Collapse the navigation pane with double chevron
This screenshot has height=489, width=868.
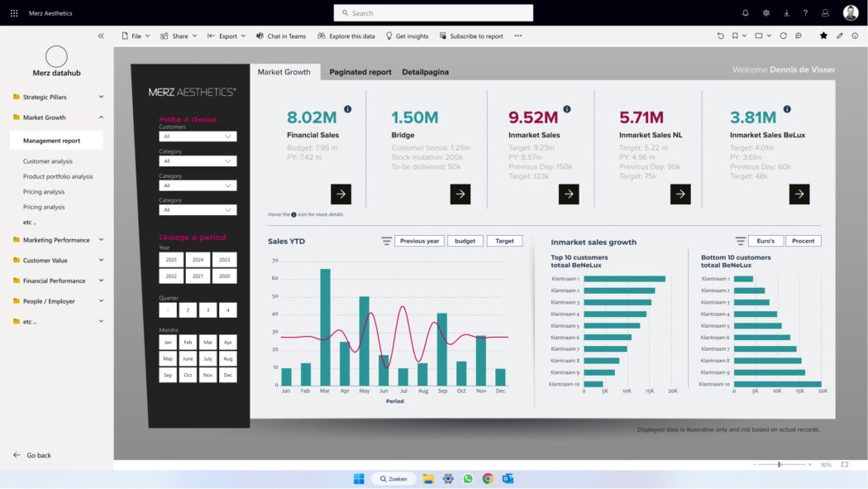(101, 36)
